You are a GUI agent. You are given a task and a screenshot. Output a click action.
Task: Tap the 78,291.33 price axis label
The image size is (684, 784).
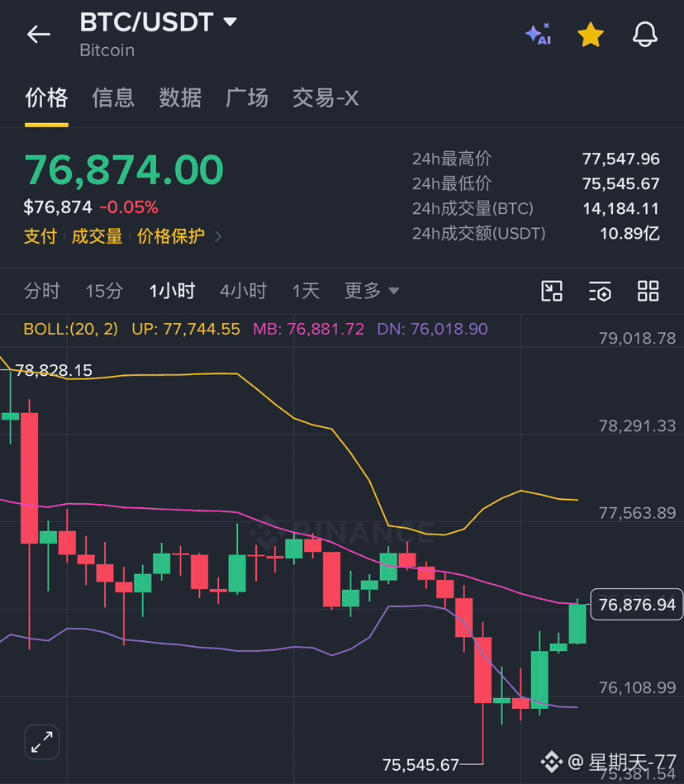638,425
